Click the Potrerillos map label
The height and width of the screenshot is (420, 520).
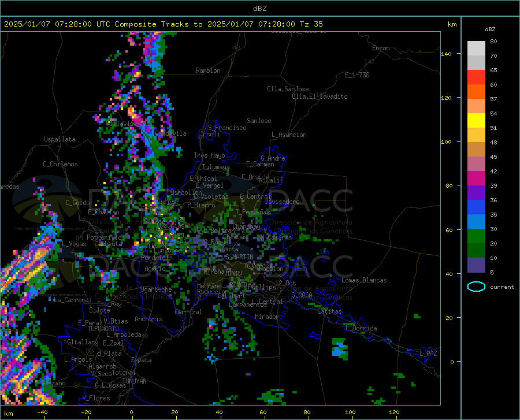(106, 237)
